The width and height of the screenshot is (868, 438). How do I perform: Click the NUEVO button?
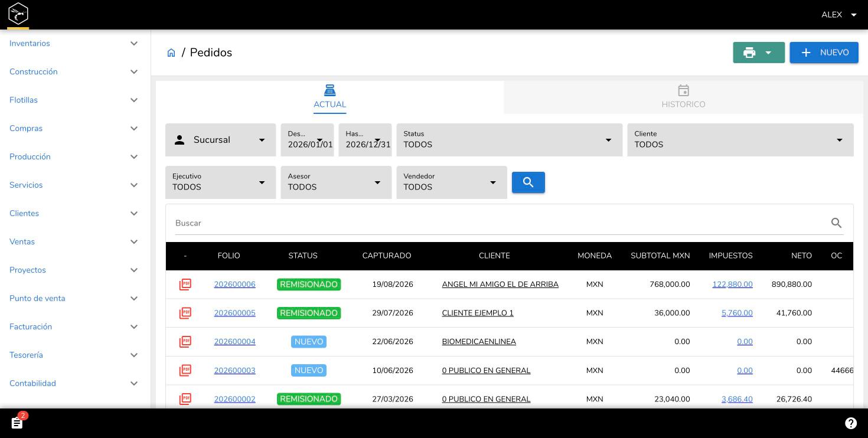coord(824,53)
